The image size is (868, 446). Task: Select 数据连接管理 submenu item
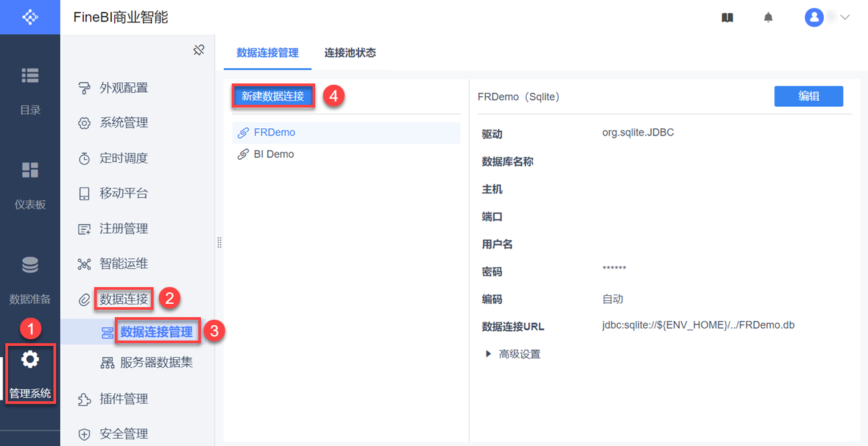pyautogui.click(x=157, y=332)
